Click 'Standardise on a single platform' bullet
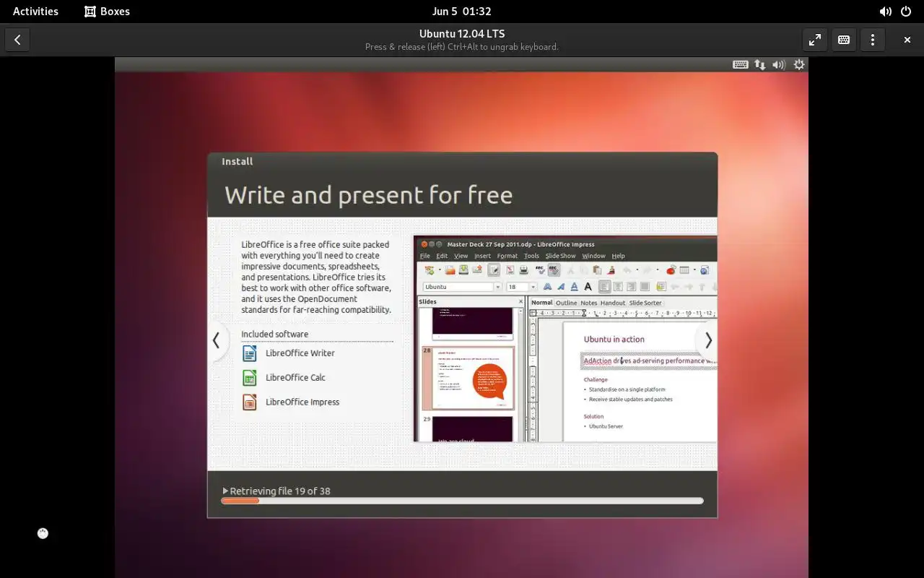The height and width of the screenshot is (578, 924). tap(627, 389)
